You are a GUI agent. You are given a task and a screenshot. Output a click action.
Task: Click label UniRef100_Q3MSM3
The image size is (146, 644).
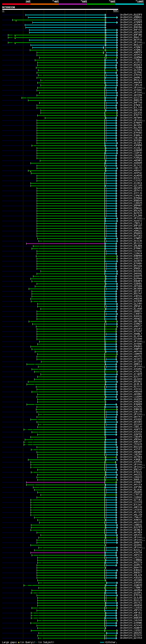coord(131,583)
